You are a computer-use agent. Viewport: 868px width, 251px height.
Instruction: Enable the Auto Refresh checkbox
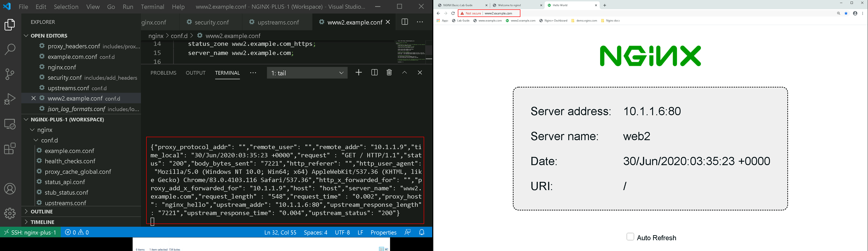click(630, 237)
